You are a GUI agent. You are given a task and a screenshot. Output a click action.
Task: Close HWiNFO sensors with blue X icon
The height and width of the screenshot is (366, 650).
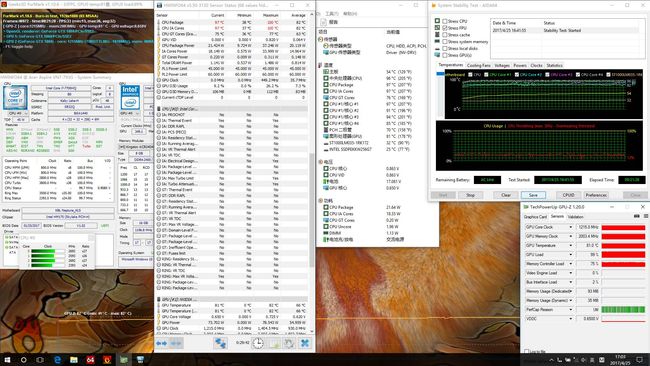click(x=305, y=343)
